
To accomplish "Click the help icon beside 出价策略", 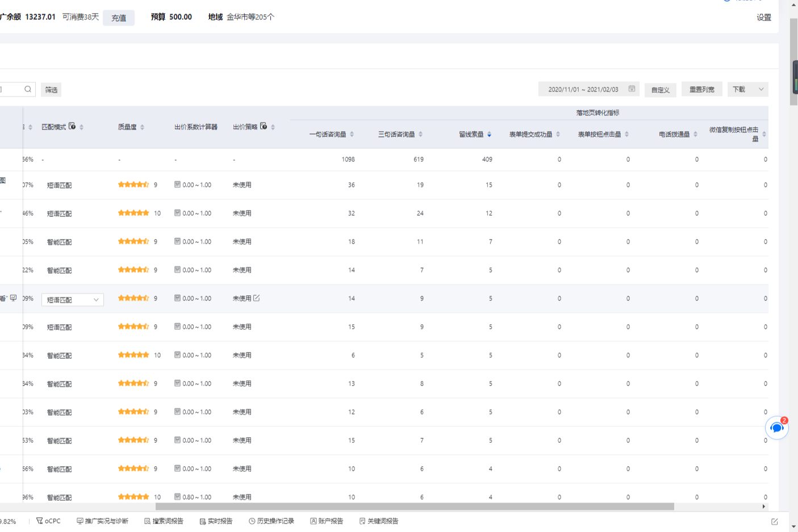I will [264, 127].
